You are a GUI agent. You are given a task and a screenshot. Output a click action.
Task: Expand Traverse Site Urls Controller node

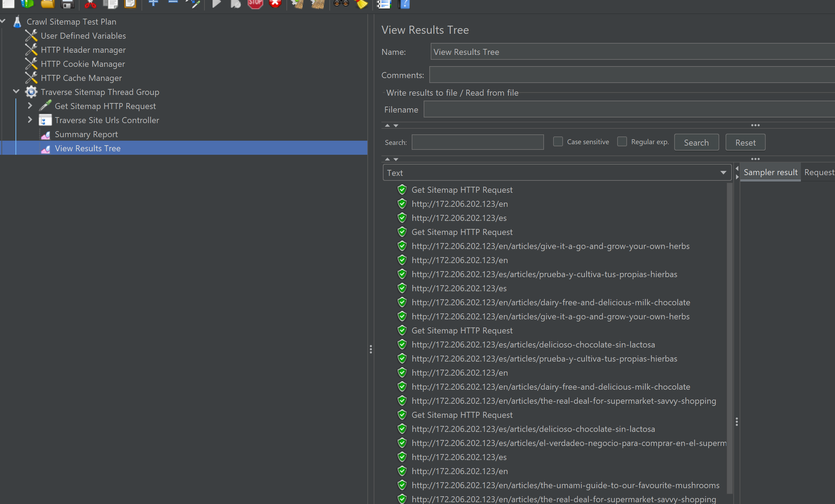30,120
